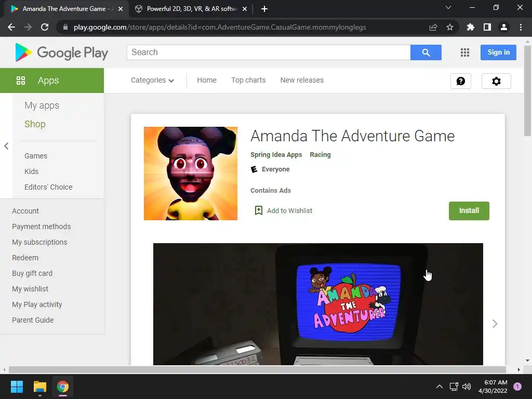Open Games in the sidebar
The width and height of the screenshot is (532, 399).
coord(36,156)
